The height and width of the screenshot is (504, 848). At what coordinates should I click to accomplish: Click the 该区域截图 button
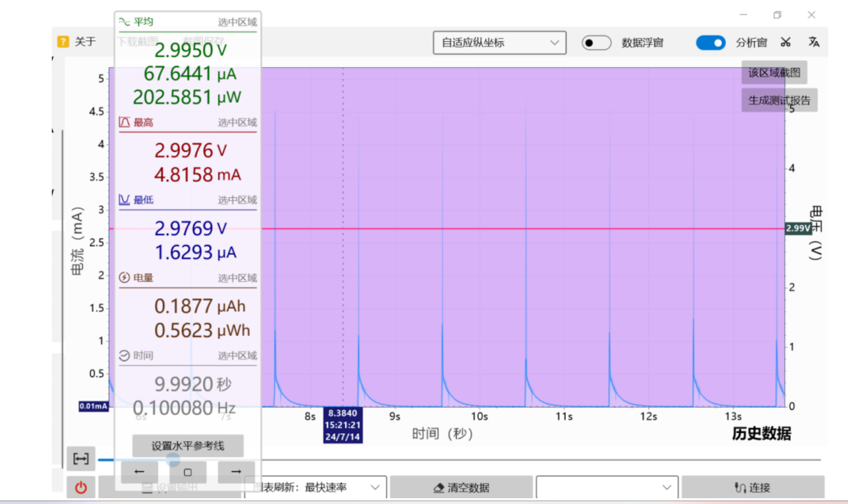coord(774,72)
